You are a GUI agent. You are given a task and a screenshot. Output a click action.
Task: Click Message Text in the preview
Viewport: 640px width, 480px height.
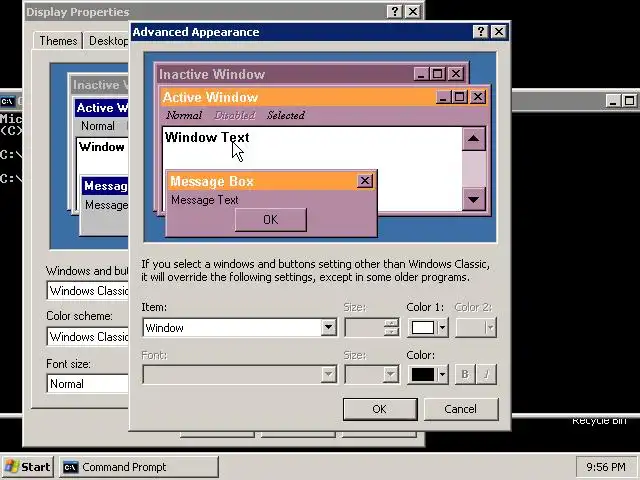tap(204, 200)
